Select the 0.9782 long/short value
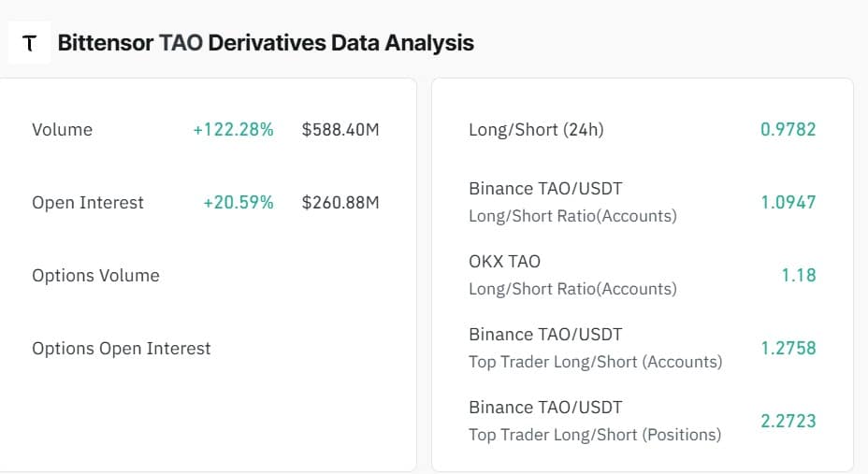The width and height of the screenshot is (868, 474). [788, 129]
